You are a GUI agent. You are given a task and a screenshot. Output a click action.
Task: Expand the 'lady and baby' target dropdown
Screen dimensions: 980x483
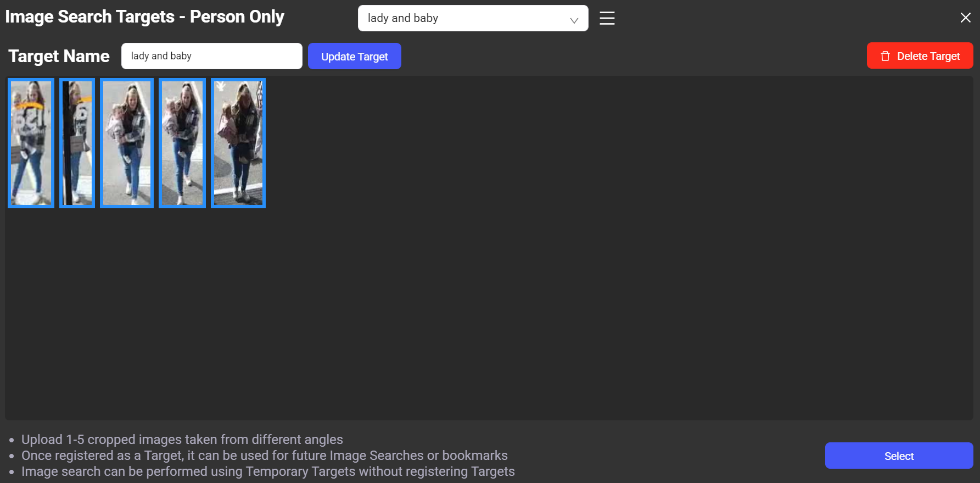tap(473, 18)
